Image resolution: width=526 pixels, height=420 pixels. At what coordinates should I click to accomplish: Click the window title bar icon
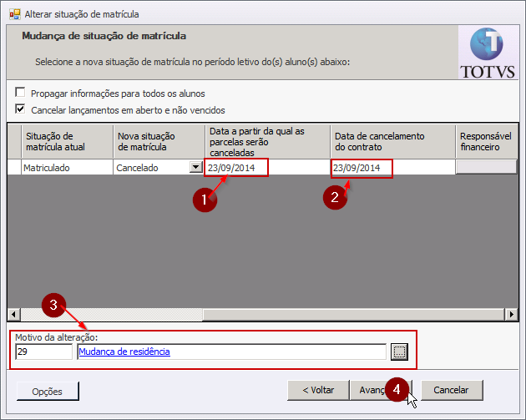(14, 14)
